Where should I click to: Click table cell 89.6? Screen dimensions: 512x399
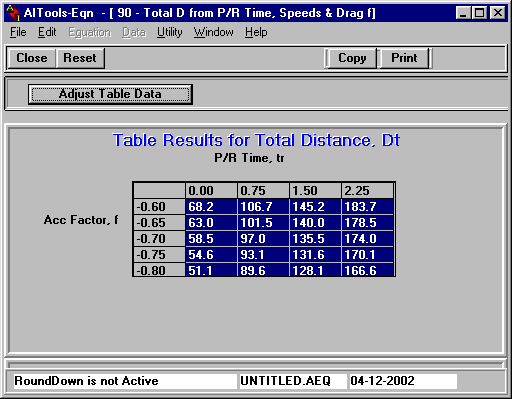point(263,270)
